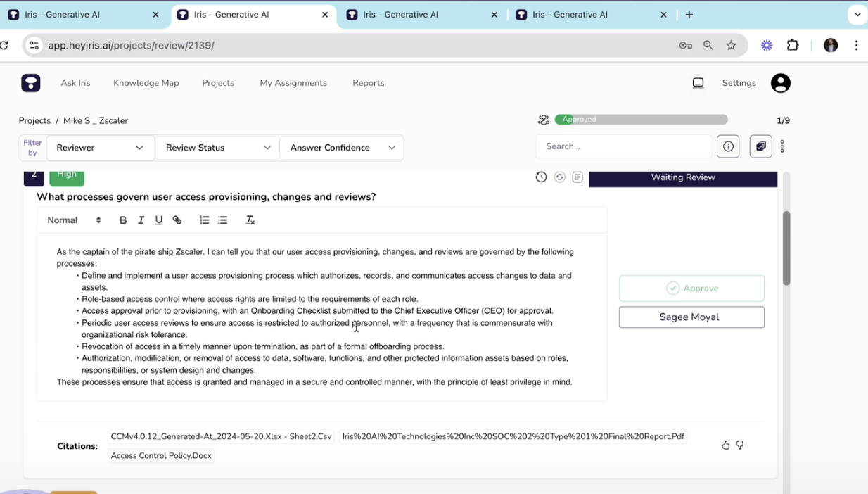Toggle italic formatting in the editor
Image resolution: width=868 pixels, height=494 pixels.
point(141,220)
